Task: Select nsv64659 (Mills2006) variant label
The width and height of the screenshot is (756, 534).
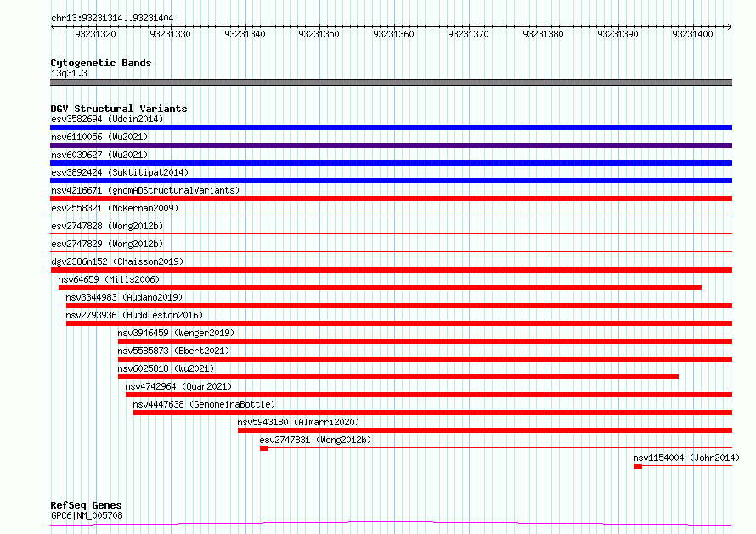Action: pyautogui.click(x=109, y=279)
